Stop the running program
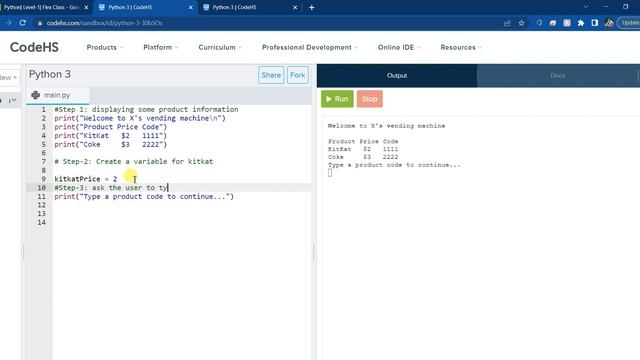640x360 pixels. [x=369, y=99]
